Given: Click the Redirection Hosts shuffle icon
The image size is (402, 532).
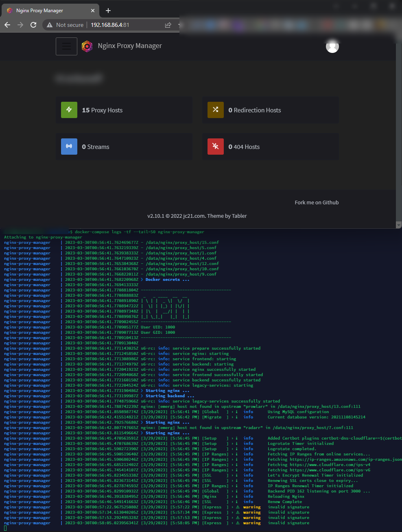Looking at the screenshot, I should click(215, 110).
